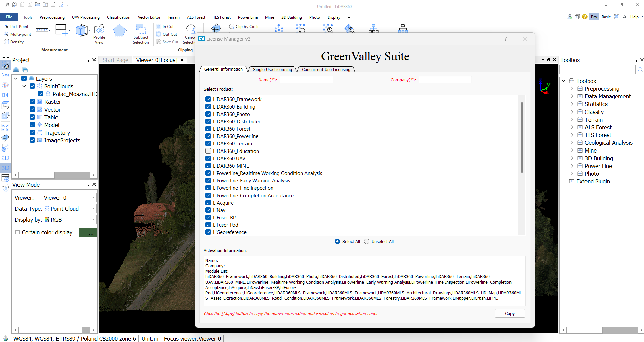Image resolution: width=644 pixels, height=342 pixels.
Task: Click the Pro mode button
Action: pos(594,17)
